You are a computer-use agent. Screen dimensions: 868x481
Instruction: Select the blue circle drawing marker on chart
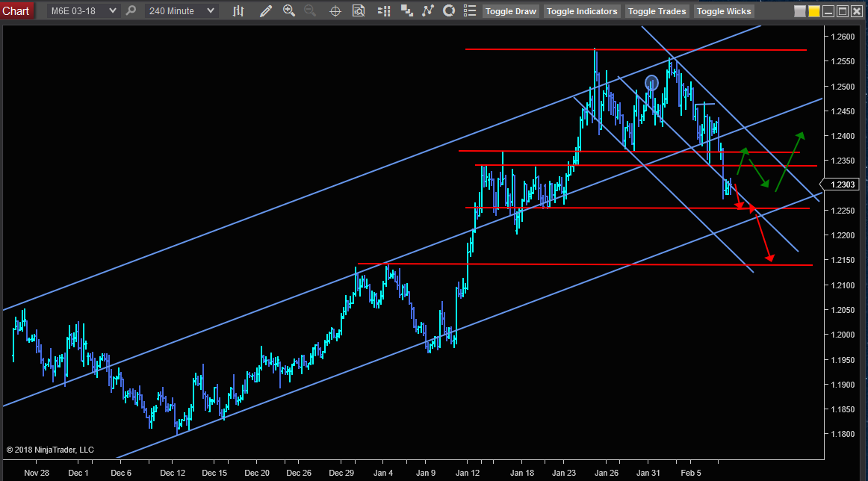tap(651, 83)
